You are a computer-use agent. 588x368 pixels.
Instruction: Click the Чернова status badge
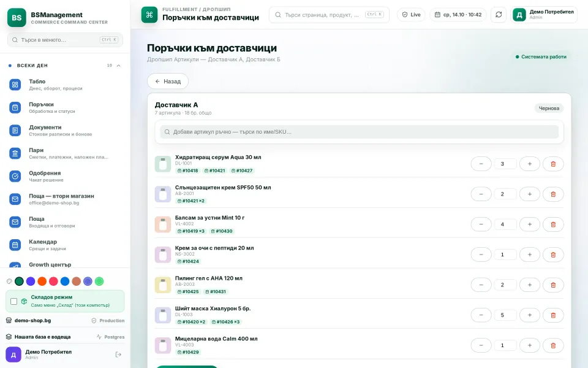point(549,108)
